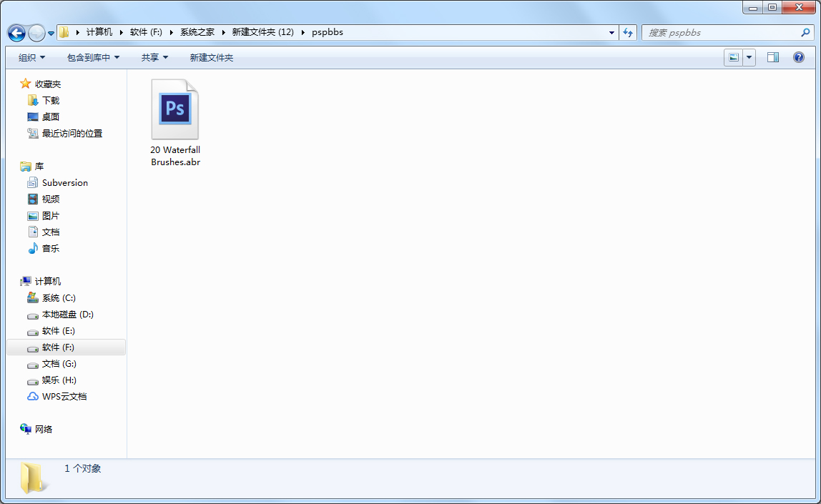Expand breadcrumb arrow after 计算机
The height and width of the screenshot is (504, 821).
(122, 32)
